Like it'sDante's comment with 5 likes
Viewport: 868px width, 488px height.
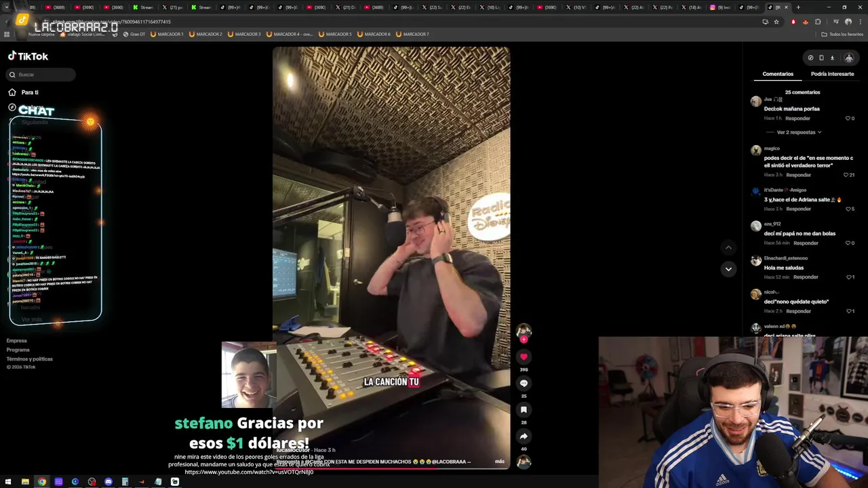coord(848,209)
